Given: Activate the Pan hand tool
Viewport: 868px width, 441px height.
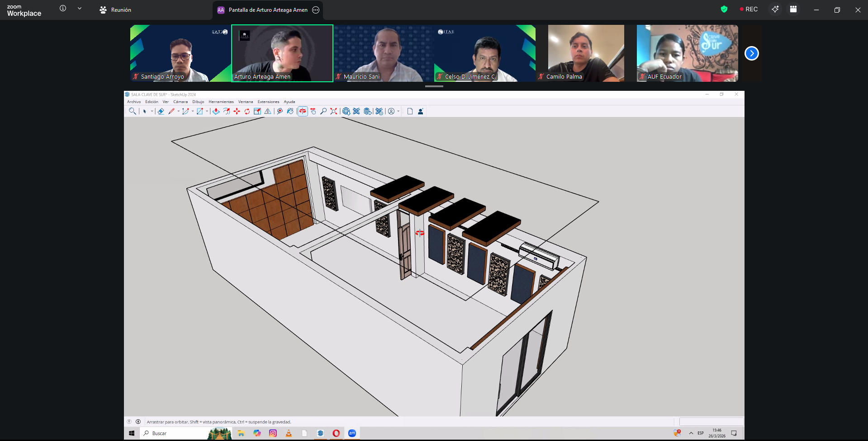Looking at the screenshot, I should point(313,111).
